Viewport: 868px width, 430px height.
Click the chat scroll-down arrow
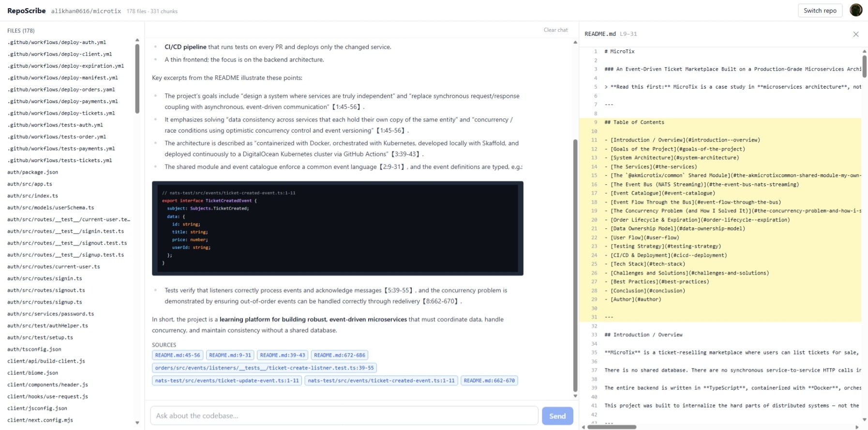pyautogui.click(x=575, y=396)
